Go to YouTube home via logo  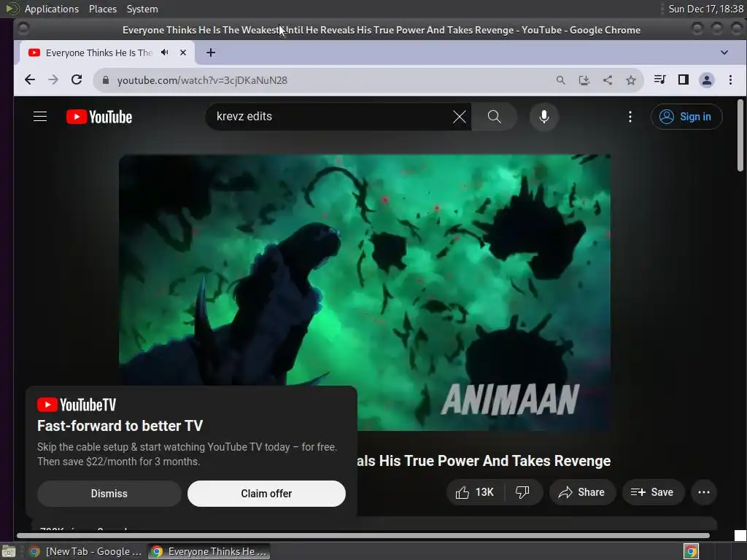click(x=99, y=117)
